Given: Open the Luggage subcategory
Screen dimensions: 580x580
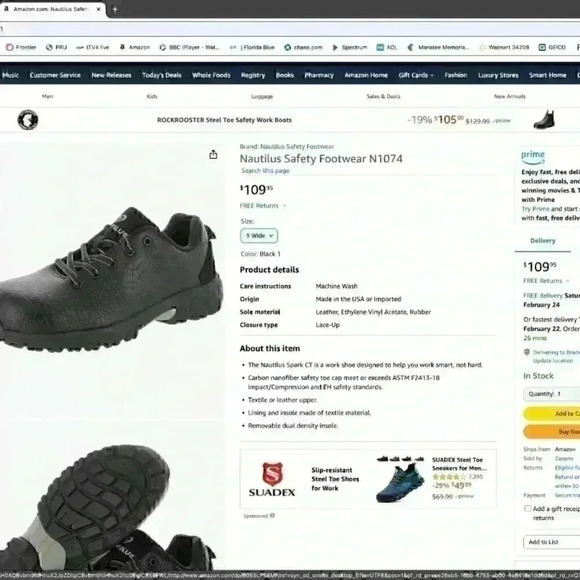Looking at the screenshot, I should point(262,97).
